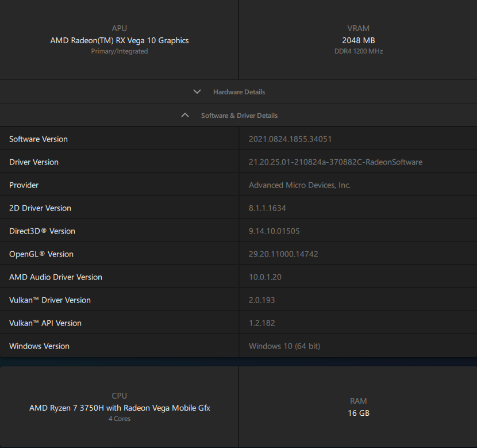This screenshot has width=477, height=448.
Task: Select Vulkan driver value 2.0.193
Action: pyautogui.click(x=261, y=300)
